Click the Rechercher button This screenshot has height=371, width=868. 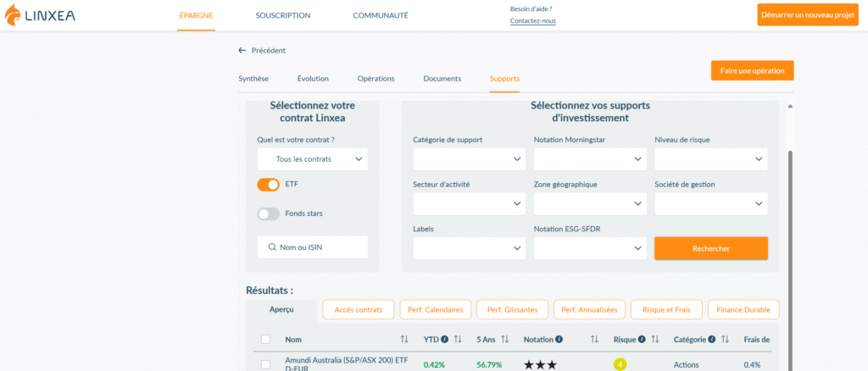coord(710,248)
